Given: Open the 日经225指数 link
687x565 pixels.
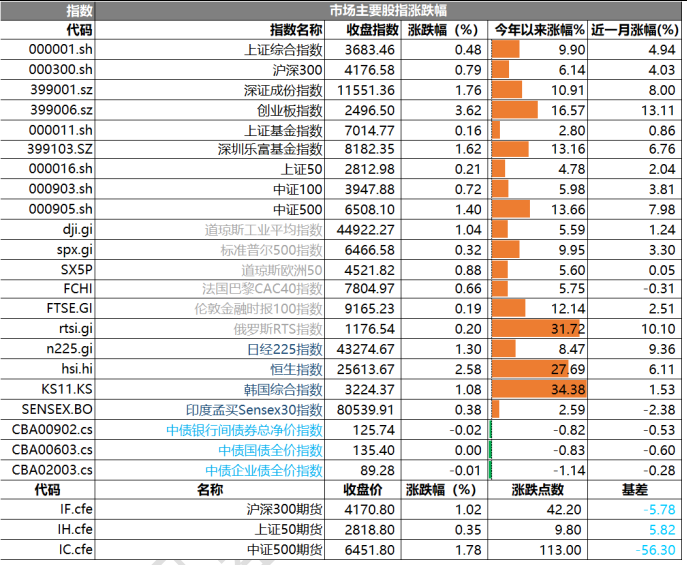Looking at the screenshot, I should [285, 349].
